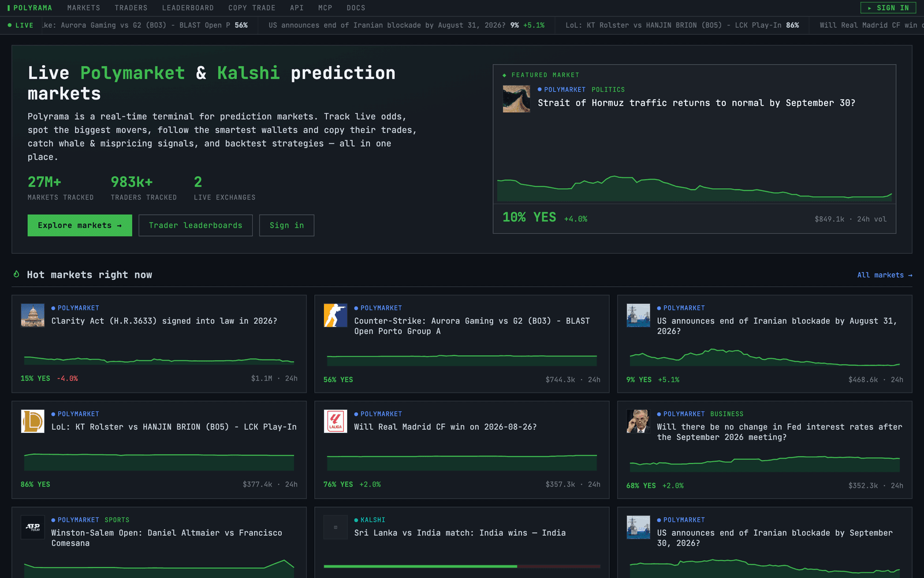Click the ticker item Iranian blockade 9%
The width and height of the screenshot is (924, 578).
point(407,25)
